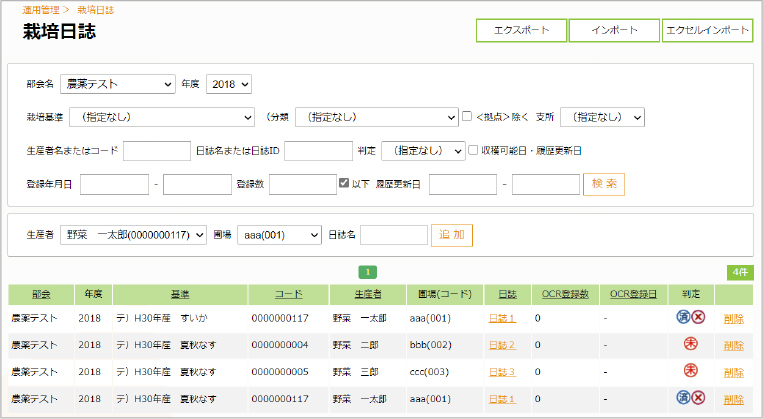The width and height of the screenshot is (763, 419).
Task: Click 削除 for the 野菜 二郎 row
Action: (733, 346)
